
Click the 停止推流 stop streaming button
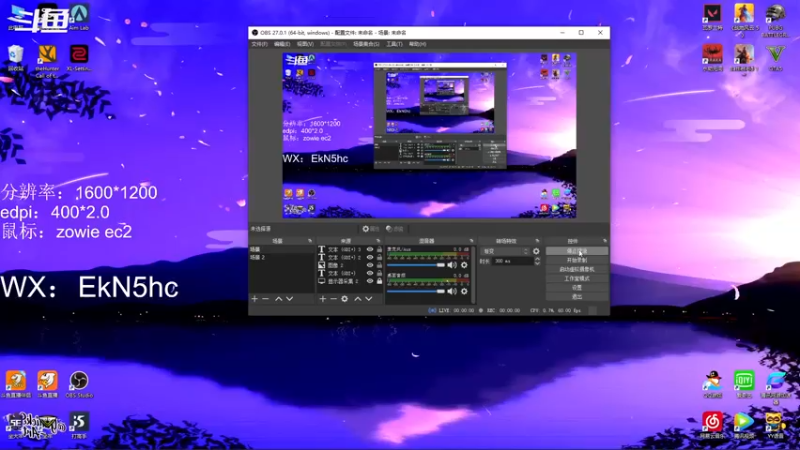click(577, 251)
